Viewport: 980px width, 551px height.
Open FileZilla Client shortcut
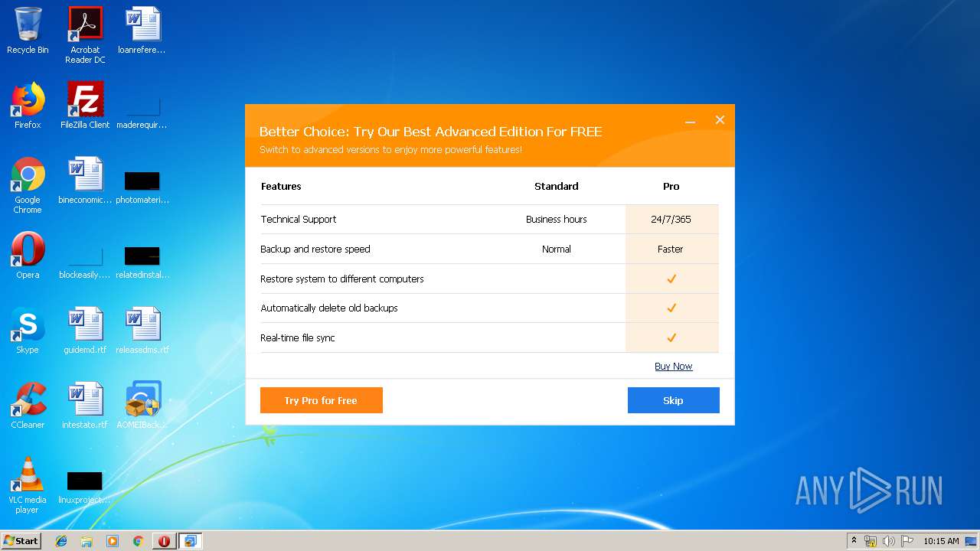(x=85, y=106)
